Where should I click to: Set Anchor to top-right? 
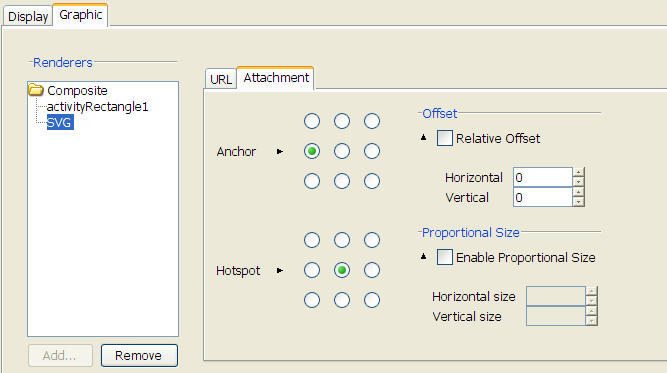[372, 121]
